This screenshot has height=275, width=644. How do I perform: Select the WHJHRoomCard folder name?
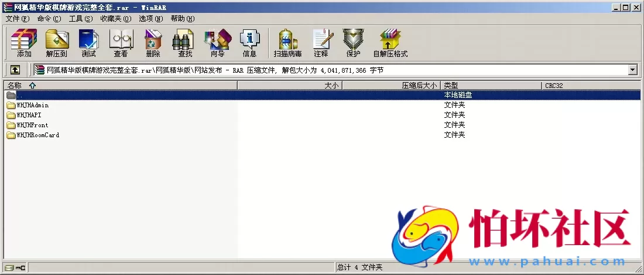38,135
